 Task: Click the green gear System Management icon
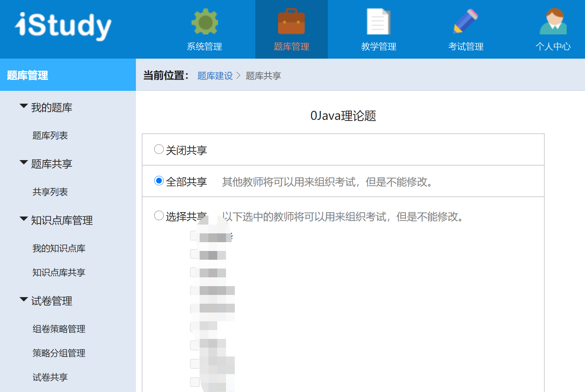tap(204, 22)
